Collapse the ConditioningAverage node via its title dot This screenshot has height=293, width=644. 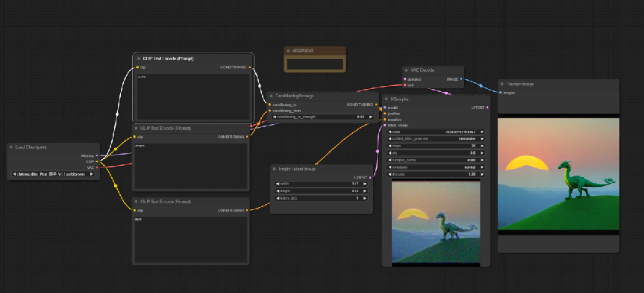pyautogui.click(x=271, y=96)
